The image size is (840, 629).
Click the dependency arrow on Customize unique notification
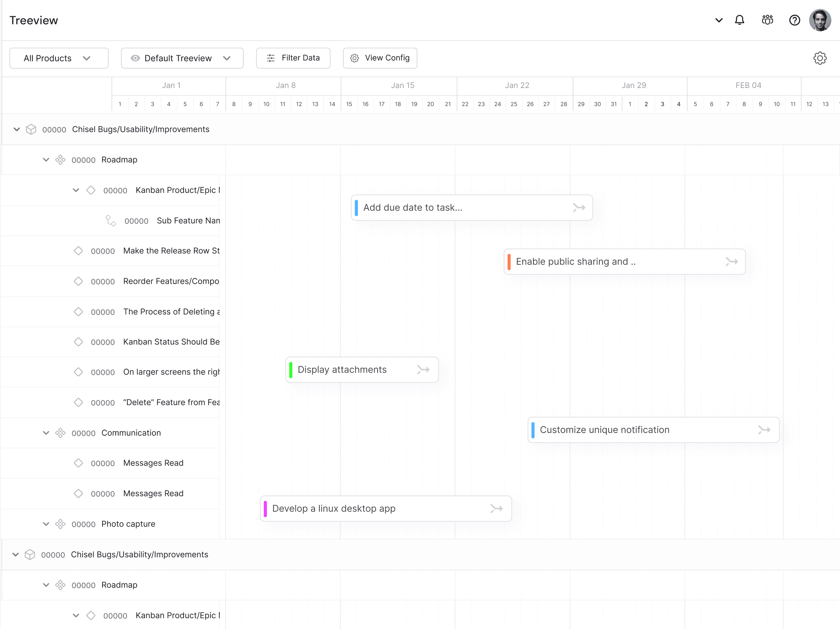pos(764,430)
